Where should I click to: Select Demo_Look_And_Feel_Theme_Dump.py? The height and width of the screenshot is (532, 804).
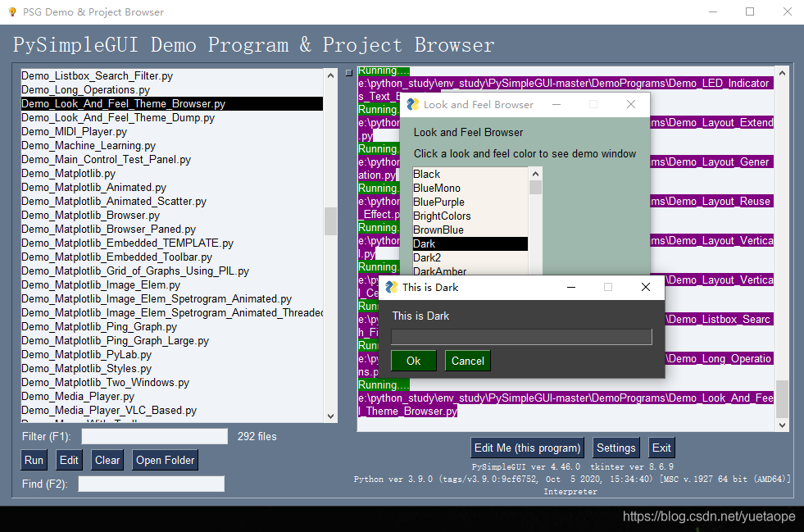pyautogui.click(x=172, y=117)
